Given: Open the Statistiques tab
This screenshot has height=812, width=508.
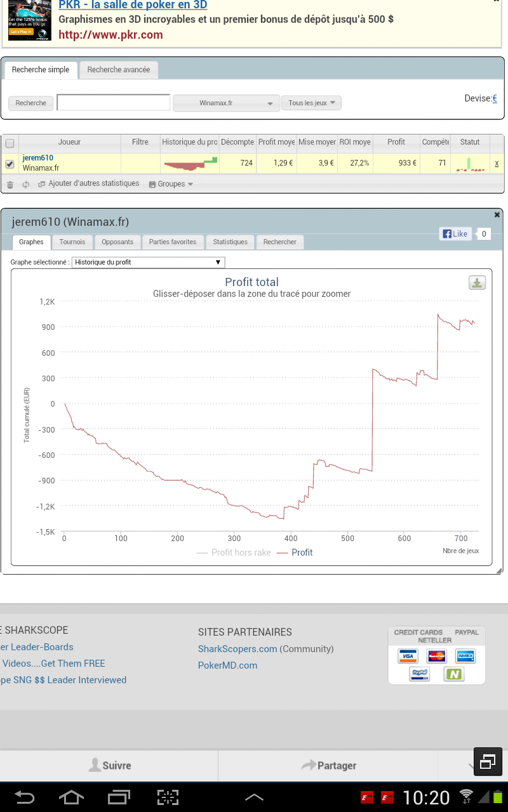Looking at the screenshot, I should (231, 242).
